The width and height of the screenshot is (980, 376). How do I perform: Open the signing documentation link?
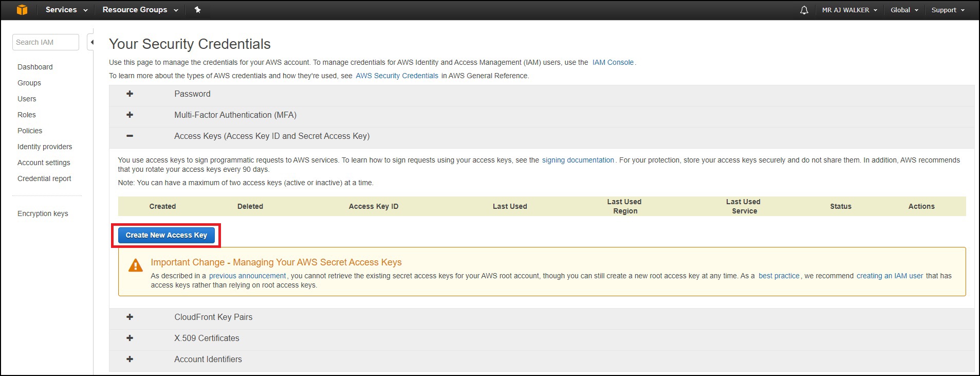(x=578, y=160)
